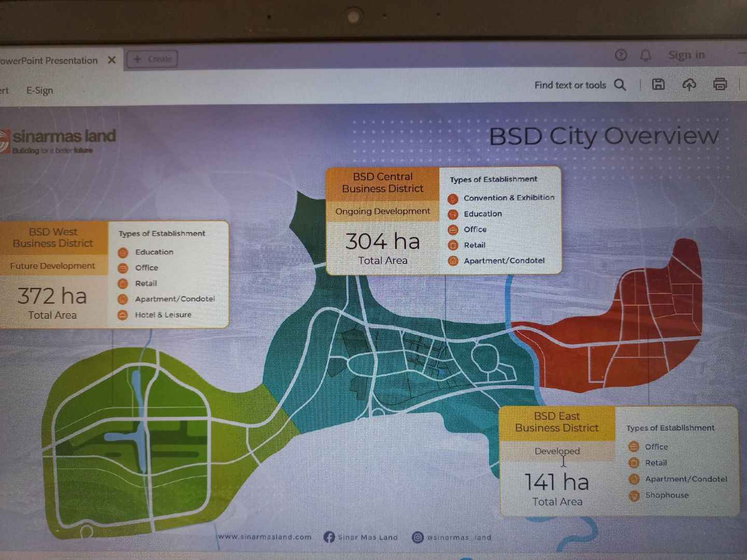Click the search magnifier icon
The width and height of the screenshot is (747, 560).
click(x=620, y=85)
